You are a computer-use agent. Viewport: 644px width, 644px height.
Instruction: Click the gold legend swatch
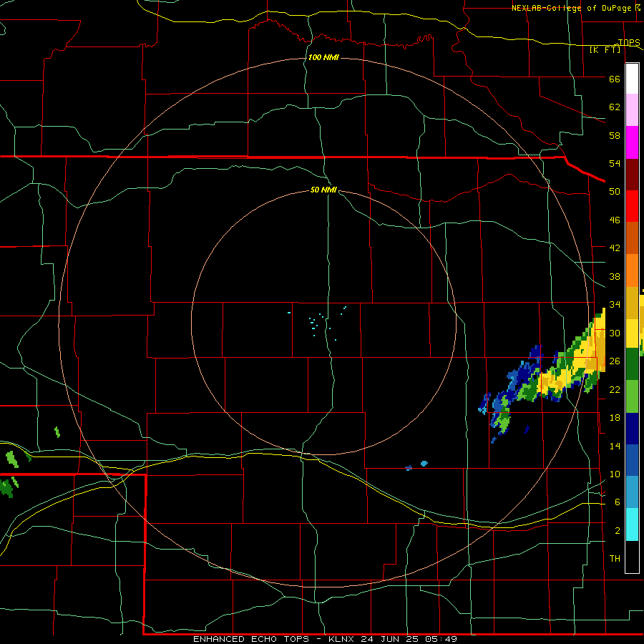632,302
